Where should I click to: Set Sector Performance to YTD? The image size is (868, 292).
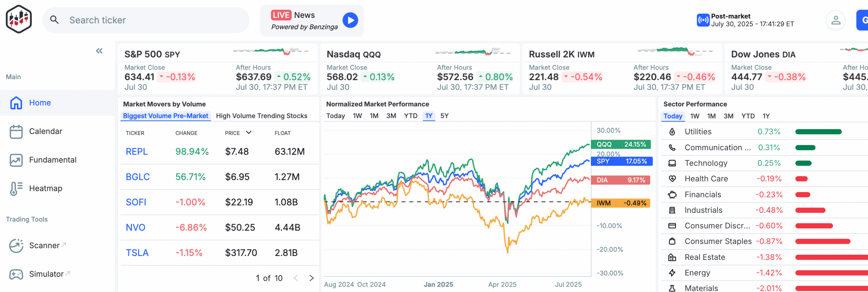748,116
